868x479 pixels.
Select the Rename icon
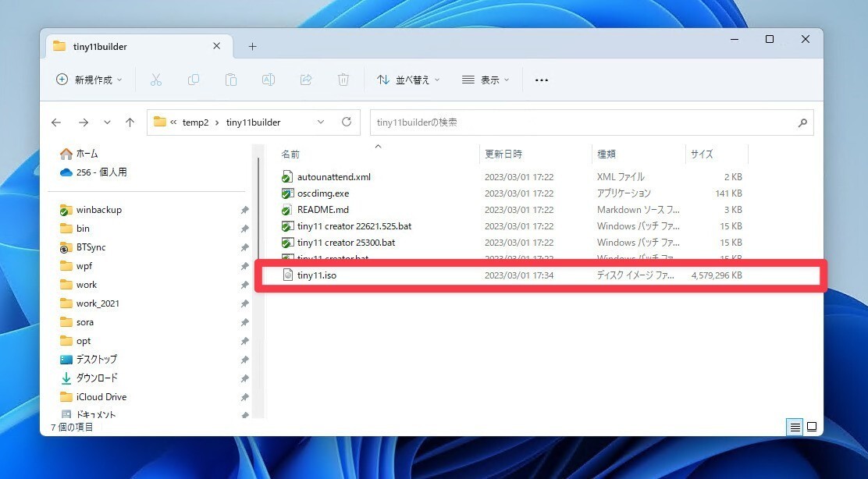click(269, 80)
